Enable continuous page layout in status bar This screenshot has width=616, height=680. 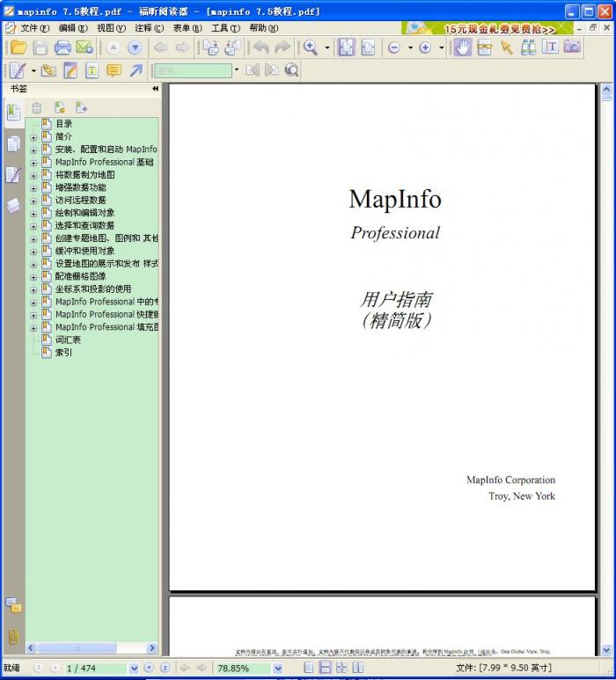coord(325,669)
